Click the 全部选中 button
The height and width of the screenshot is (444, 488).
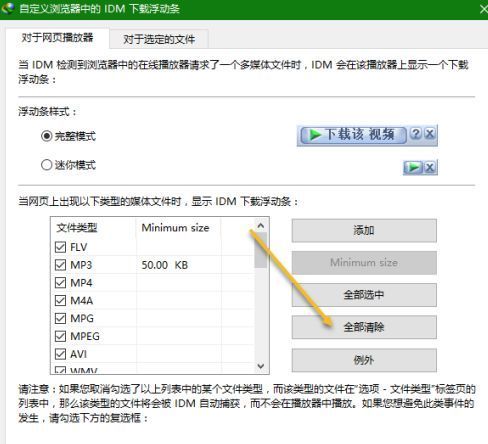(x=364, y=295)
